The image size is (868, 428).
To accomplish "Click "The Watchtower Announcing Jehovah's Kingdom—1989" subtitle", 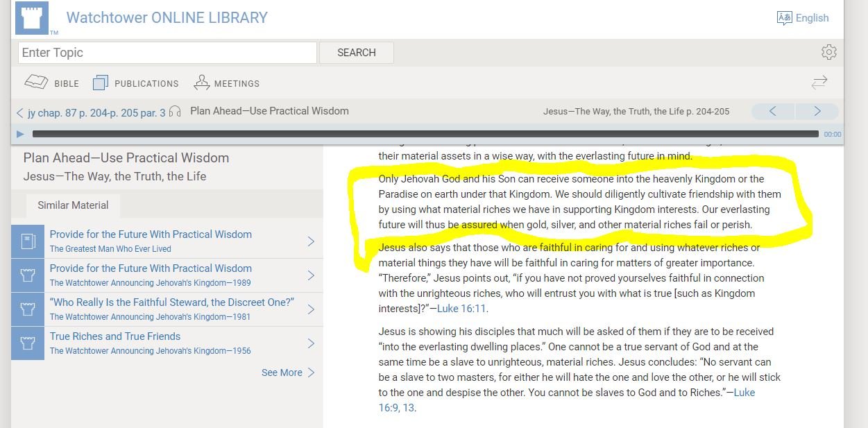I will pos(151,283).
